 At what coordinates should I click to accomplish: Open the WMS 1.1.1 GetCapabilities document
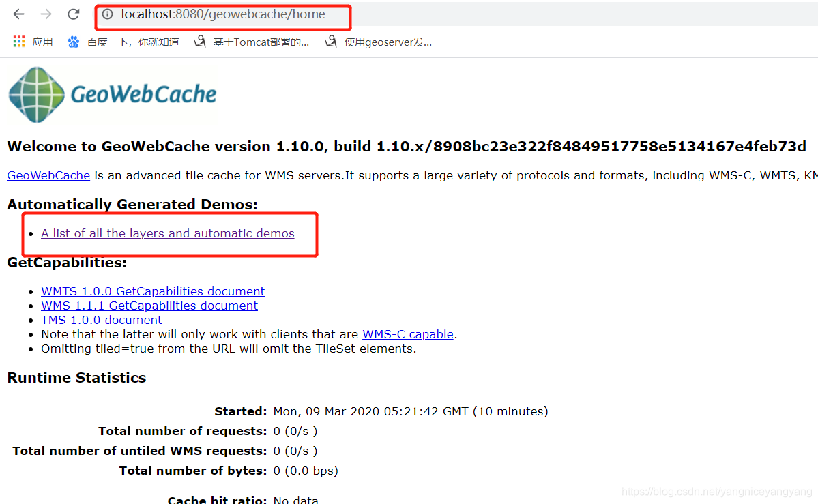tap(149, 305)
